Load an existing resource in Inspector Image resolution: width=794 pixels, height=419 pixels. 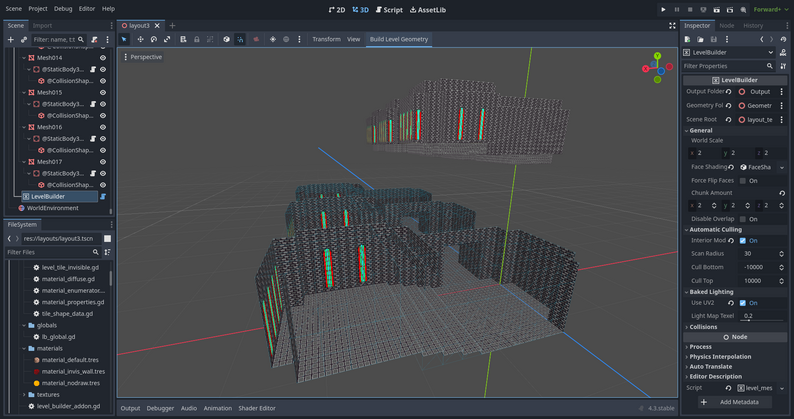pos(700,39)
